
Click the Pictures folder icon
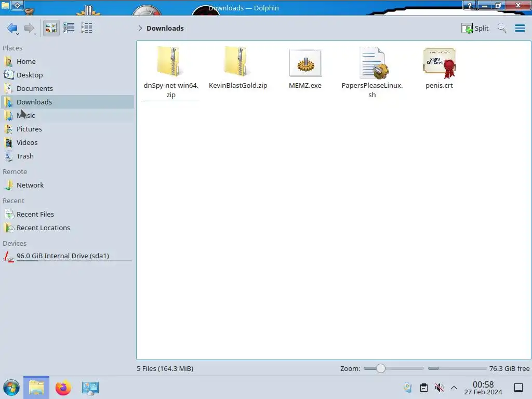8,129
